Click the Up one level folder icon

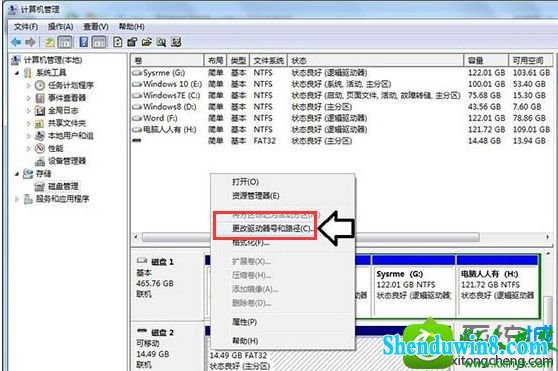tap(49, 42)
